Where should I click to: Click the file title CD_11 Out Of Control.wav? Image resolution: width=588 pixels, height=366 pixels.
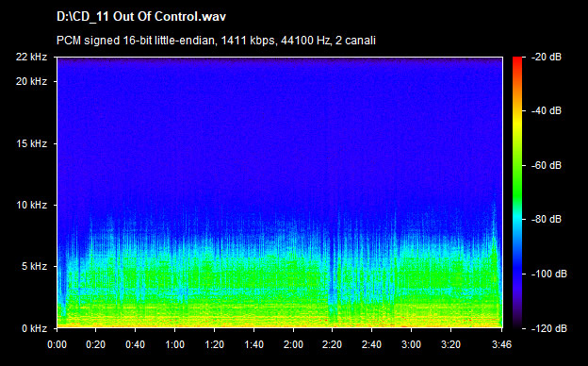point(141,17)
